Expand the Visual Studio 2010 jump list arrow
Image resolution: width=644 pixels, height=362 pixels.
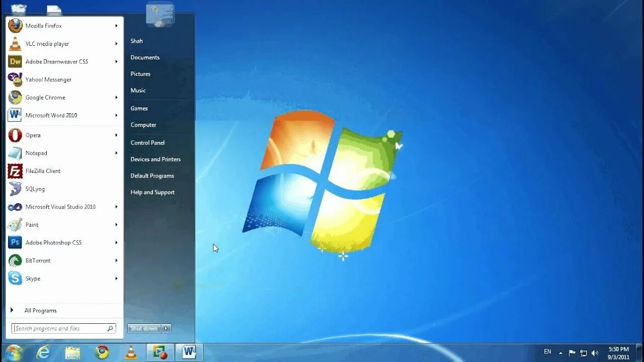(116, 207)
